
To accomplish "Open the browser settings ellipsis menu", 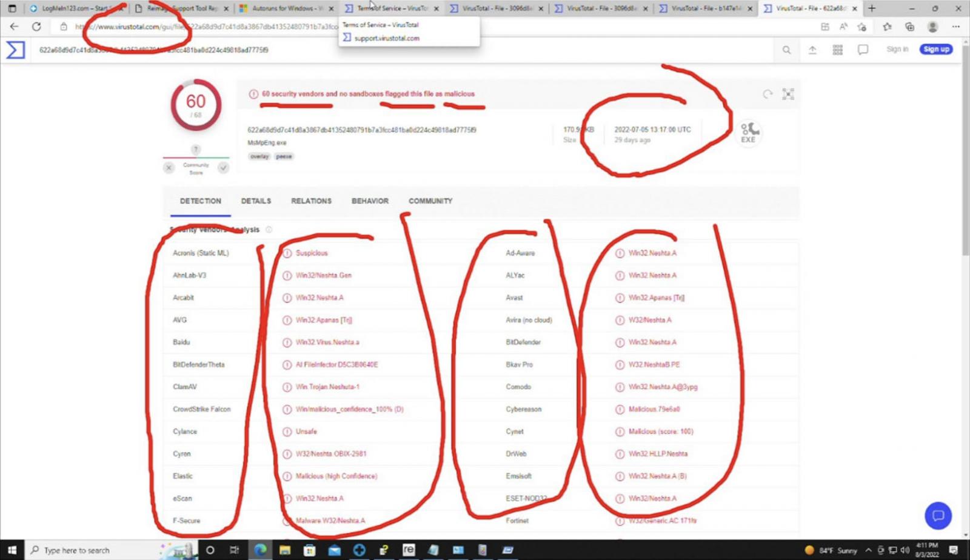I will (x=956, y=27).
